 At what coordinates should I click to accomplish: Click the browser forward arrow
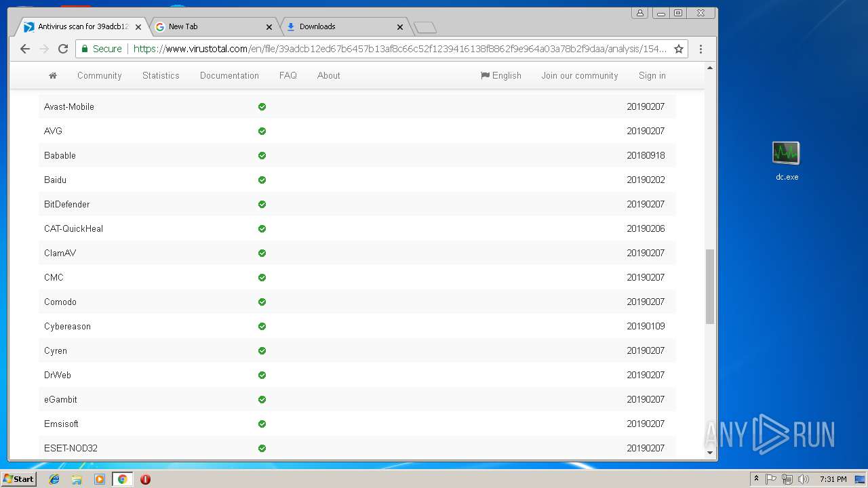[44, 49]
